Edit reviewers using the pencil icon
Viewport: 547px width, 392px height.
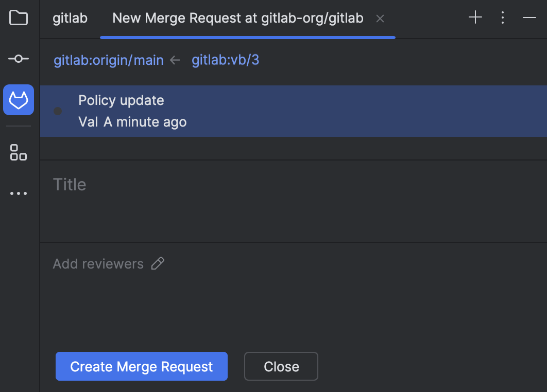[158, 263]
